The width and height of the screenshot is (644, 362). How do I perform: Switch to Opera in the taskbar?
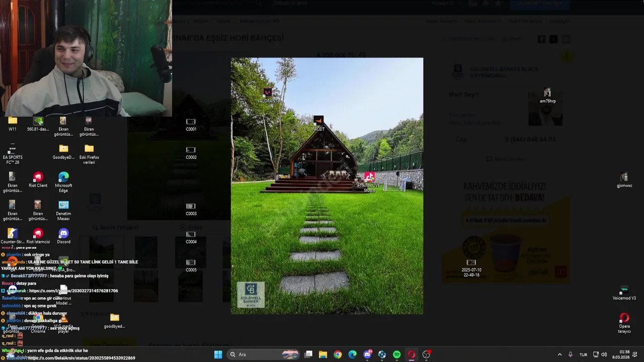click(411, 354)
